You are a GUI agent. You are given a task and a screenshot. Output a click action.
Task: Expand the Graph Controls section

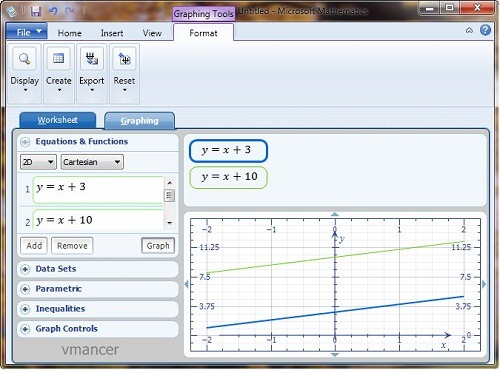coord(25,329)
